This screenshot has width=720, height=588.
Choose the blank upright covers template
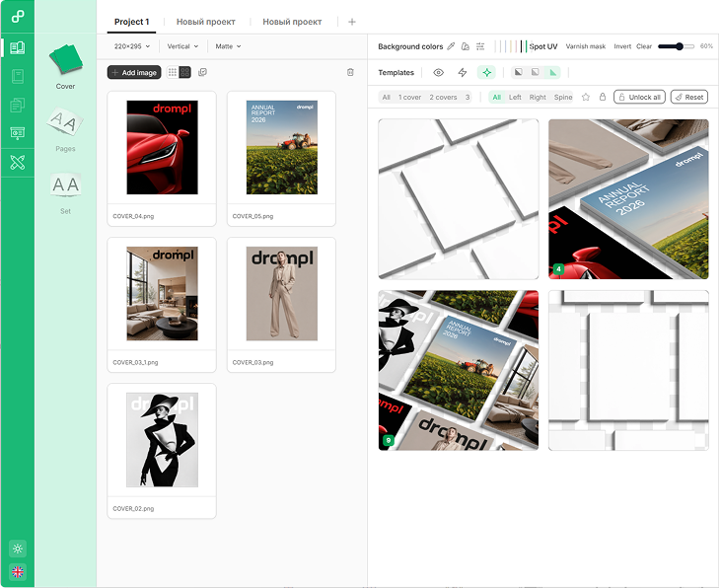click(x=628, y=370)
